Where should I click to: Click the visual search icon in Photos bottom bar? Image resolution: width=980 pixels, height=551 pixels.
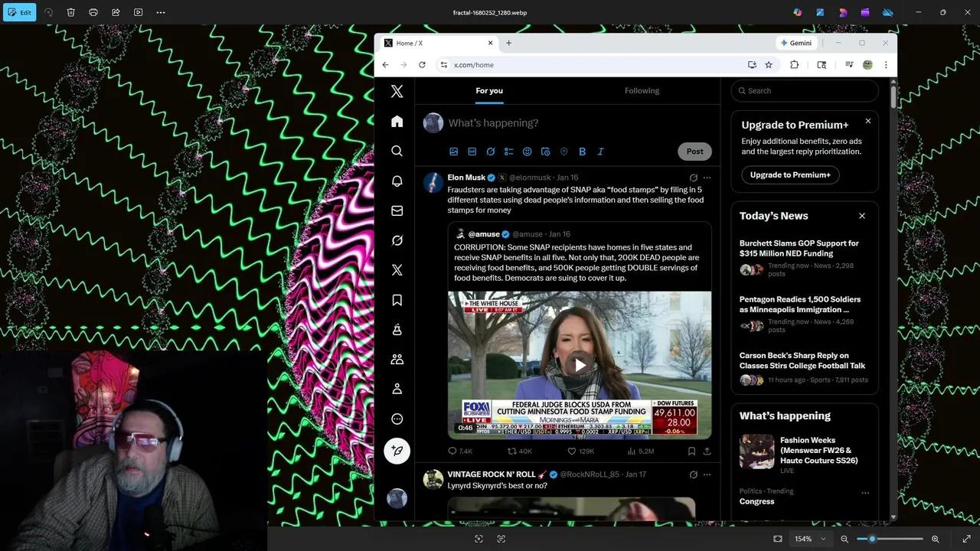point(479,539)
